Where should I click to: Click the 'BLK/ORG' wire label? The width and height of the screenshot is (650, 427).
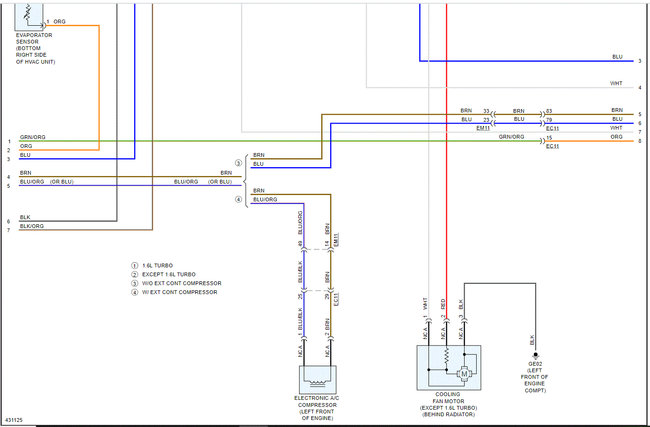[32, 226]
